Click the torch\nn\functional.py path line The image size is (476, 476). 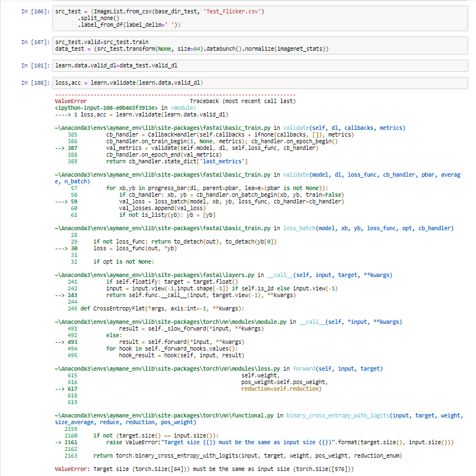[x=259, y=419]
